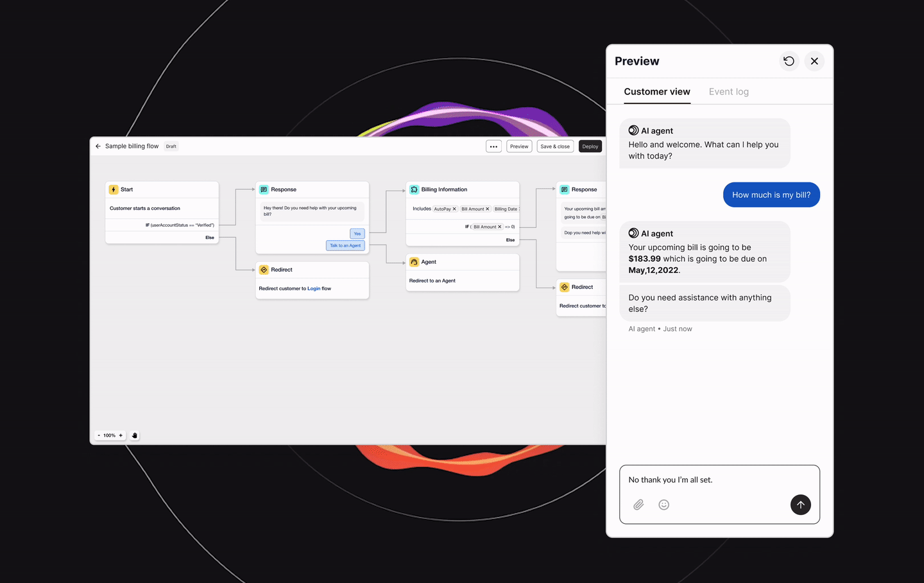Restart the preview conversation
Image resolution: width=924 pixels, height=583 pixels.
pyautogui.click(x=789, y=61)
